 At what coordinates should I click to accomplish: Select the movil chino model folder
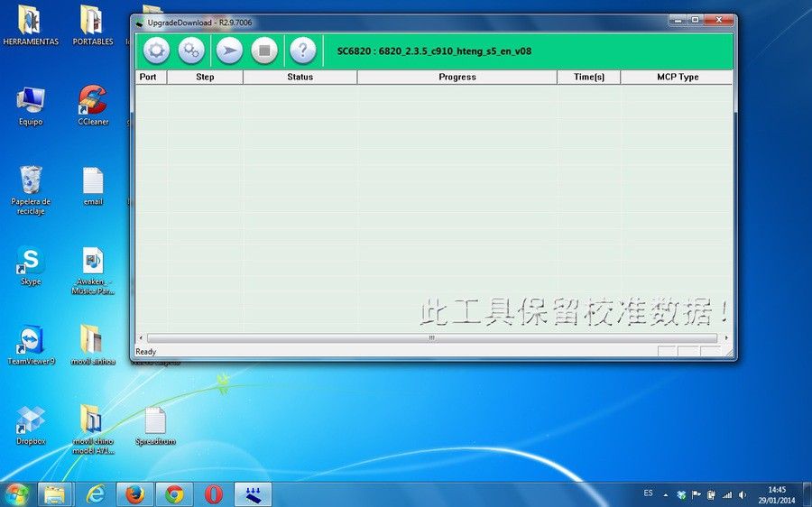(x=93, y=429)
